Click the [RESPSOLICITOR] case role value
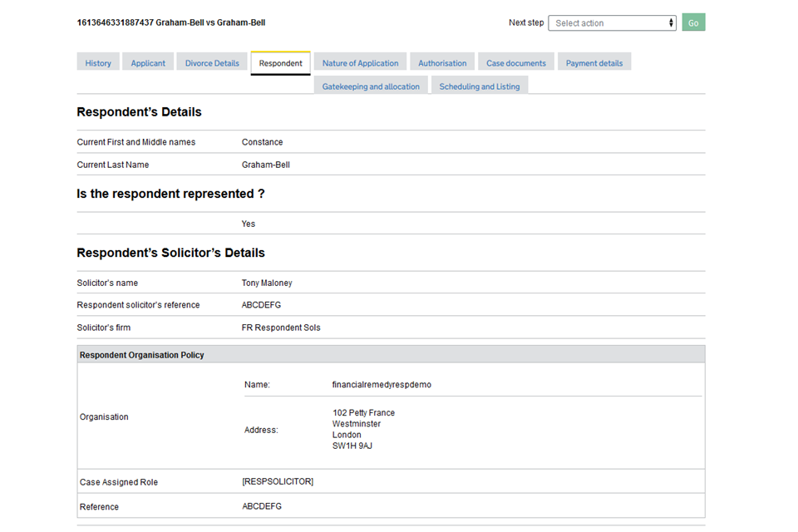Image resolution: width=798 pixels, height=532 pixels. click(x=278, y=482)
